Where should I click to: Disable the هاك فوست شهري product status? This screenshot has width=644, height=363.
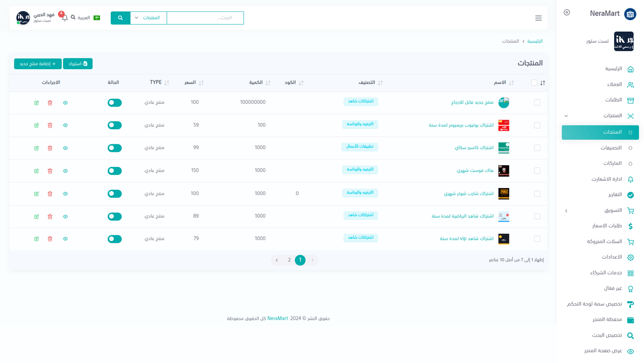[114, 171]
